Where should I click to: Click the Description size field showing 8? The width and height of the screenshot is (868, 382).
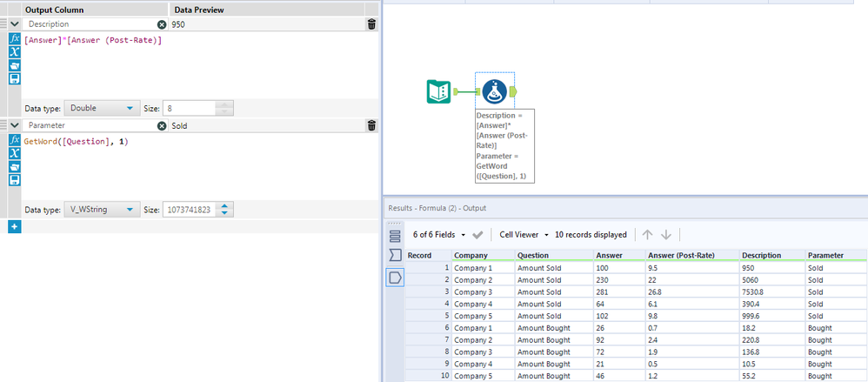189,109
